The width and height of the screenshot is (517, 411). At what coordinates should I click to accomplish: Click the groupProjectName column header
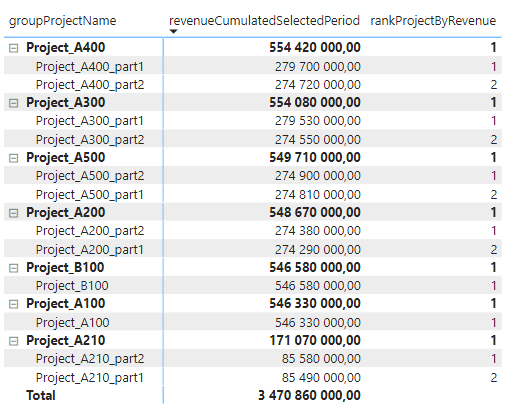point(62,21)
